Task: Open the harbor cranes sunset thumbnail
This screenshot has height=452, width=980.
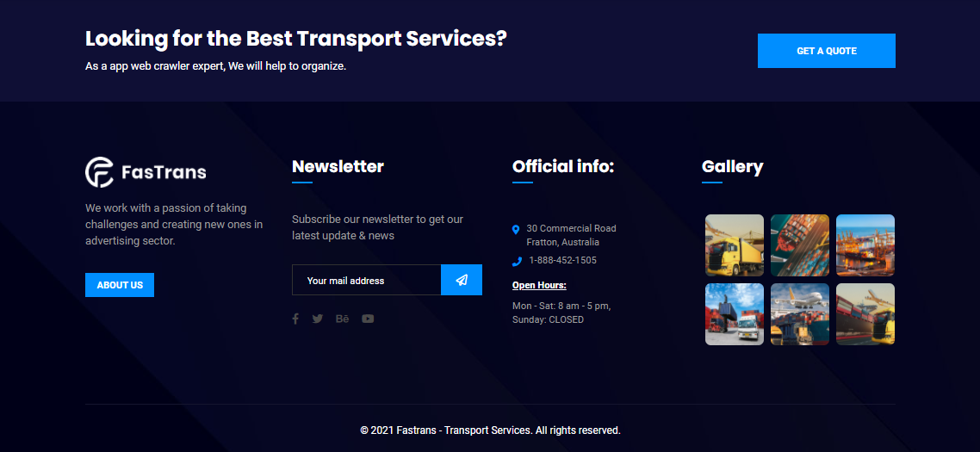Action: 865,245
